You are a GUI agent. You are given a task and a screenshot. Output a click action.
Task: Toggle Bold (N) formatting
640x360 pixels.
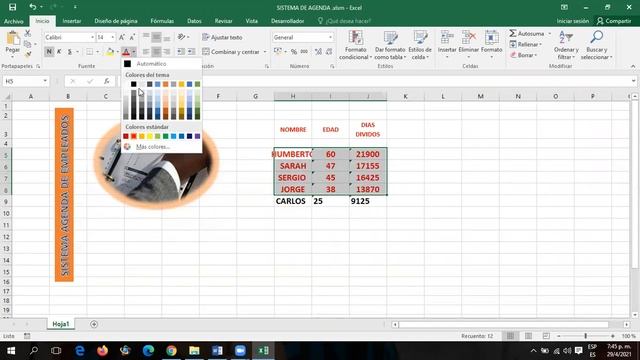[x=49, y=52]
